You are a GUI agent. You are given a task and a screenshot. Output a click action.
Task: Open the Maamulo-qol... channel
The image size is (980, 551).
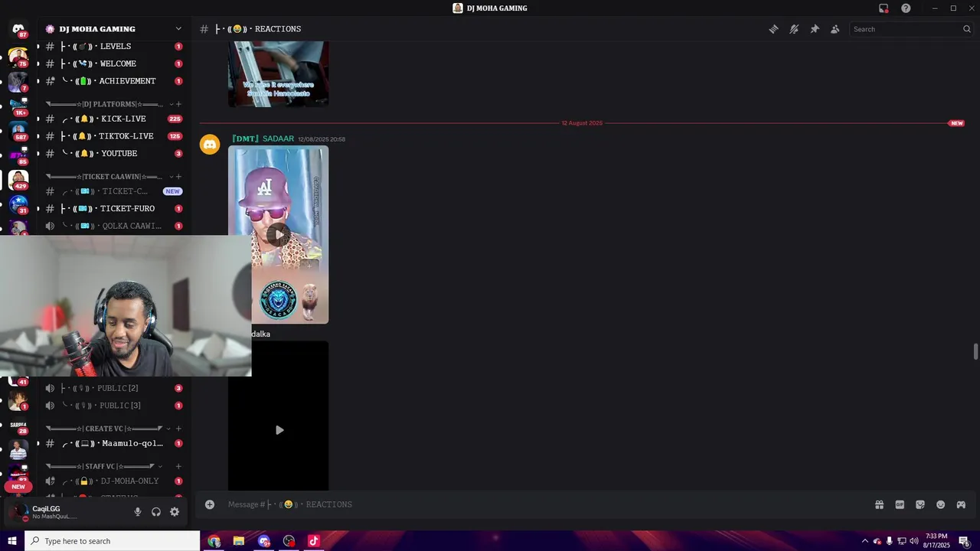pos(113,443)
